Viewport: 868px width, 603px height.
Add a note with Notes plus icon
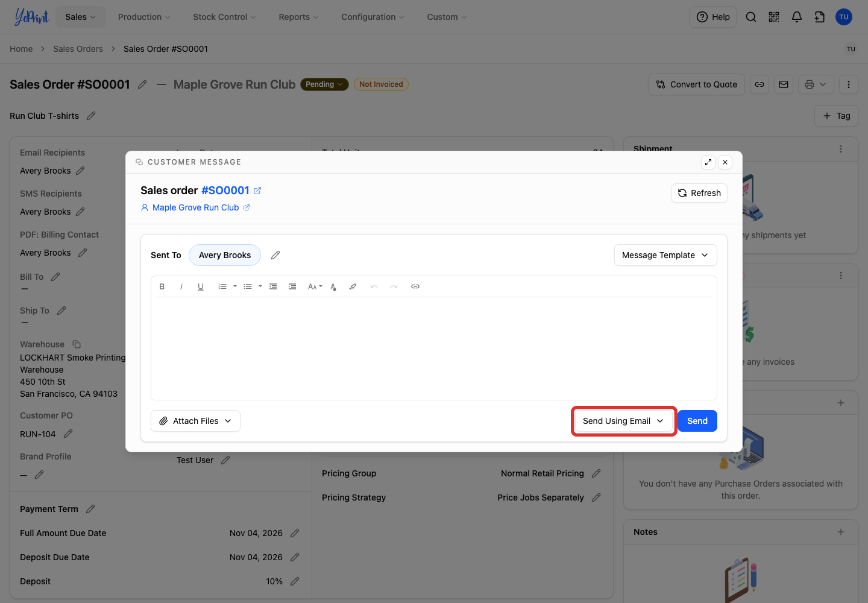coord(841,532)
